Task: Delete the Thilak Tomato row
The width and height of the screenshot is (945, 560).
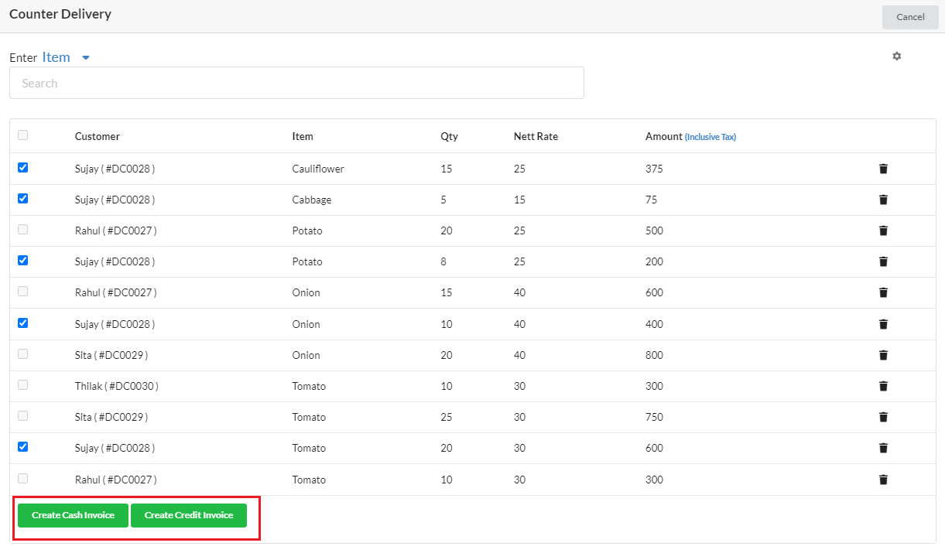Action: click(x=883, y=386)
